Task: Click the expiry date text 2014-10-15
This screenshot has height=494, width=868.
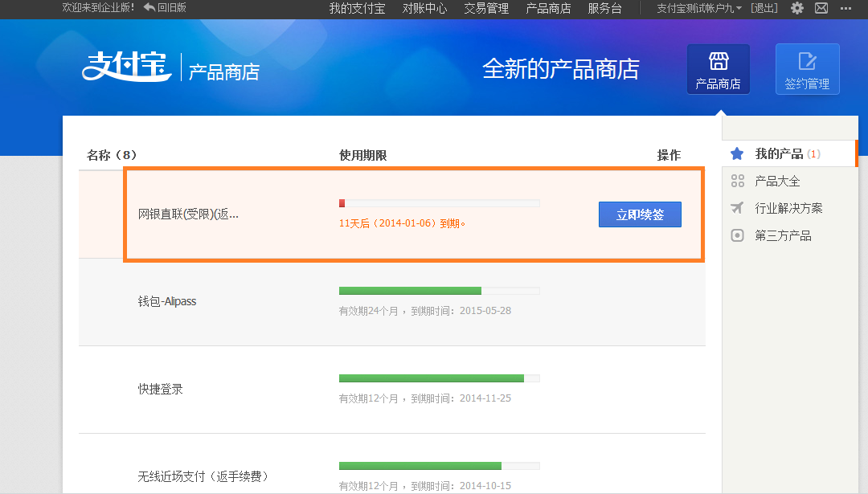Action: click(485, 486)
